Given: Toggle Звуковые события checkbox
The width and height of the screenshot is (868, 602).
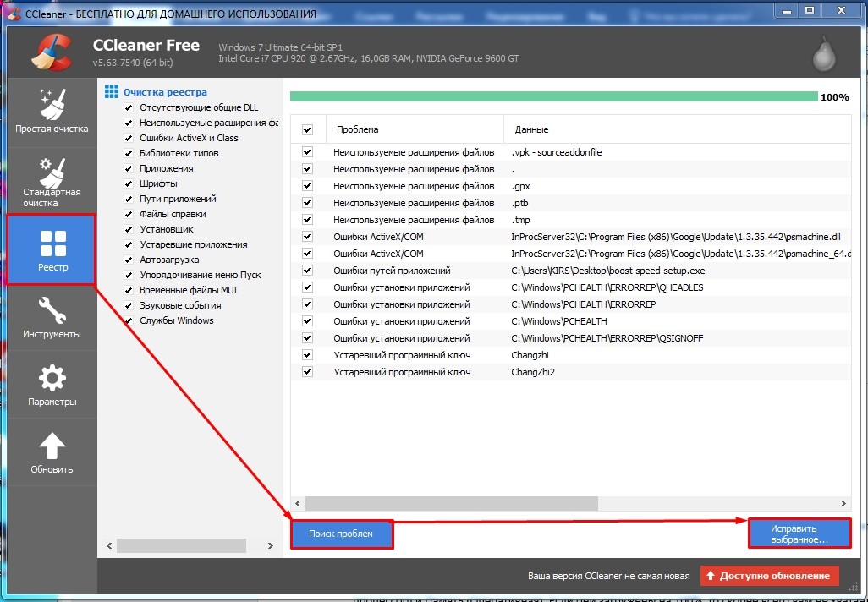Looking at the screenshot, I should 129,305.
